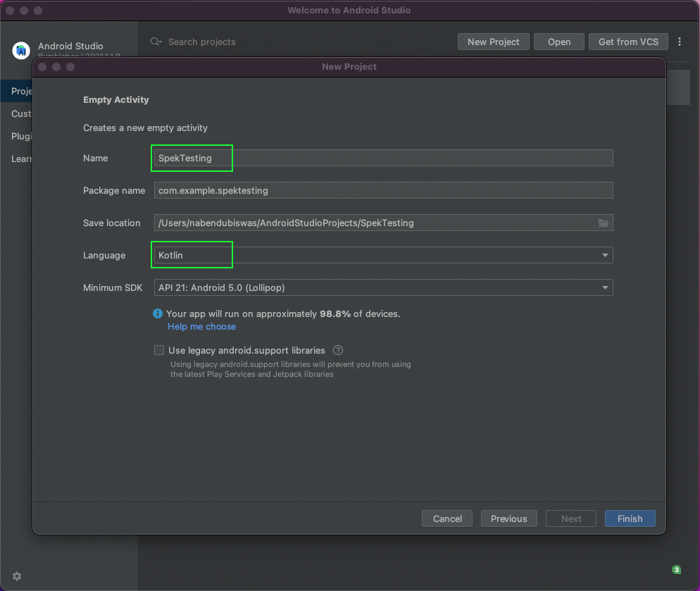Image resolution: width=700 pixels, height=591 pixels.
Task: Click the Previous button
Action: click(x=509, y=518)
